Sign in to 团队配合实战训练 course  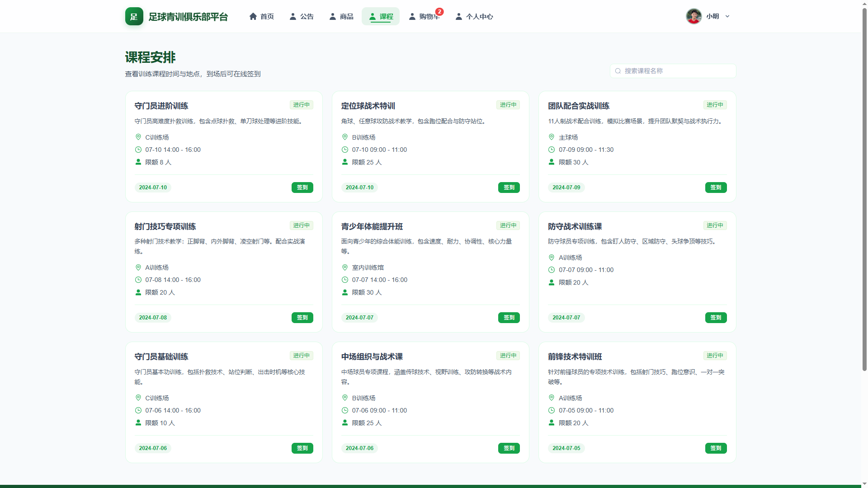point(716,188)
